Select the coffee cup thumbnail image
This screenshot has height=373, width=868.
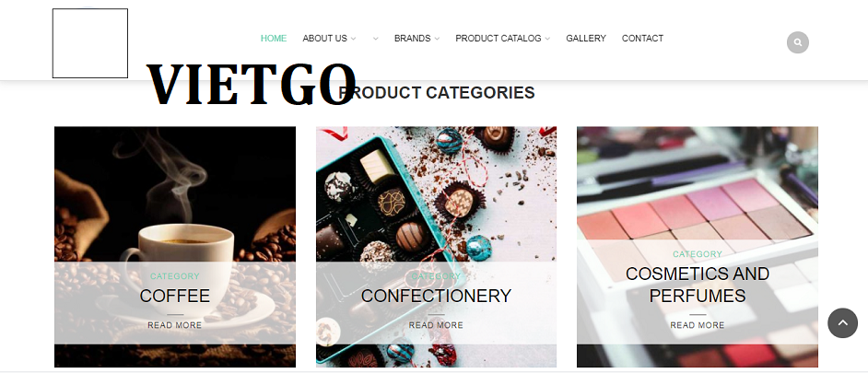click(175, 247)
